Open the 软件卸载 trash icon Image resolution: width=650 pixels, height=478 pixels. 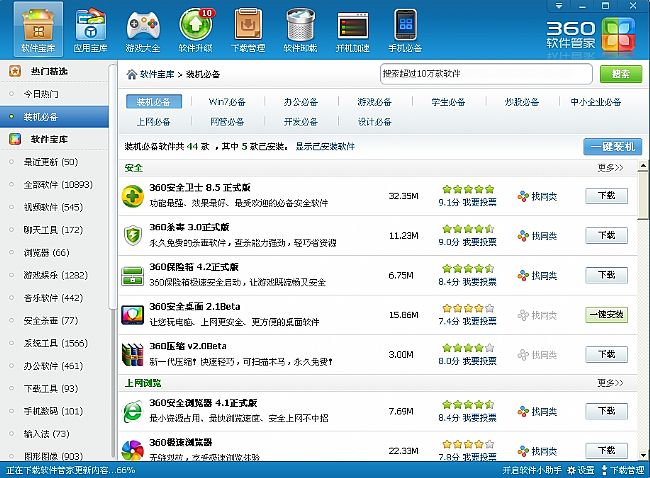(x=300, y=29)
